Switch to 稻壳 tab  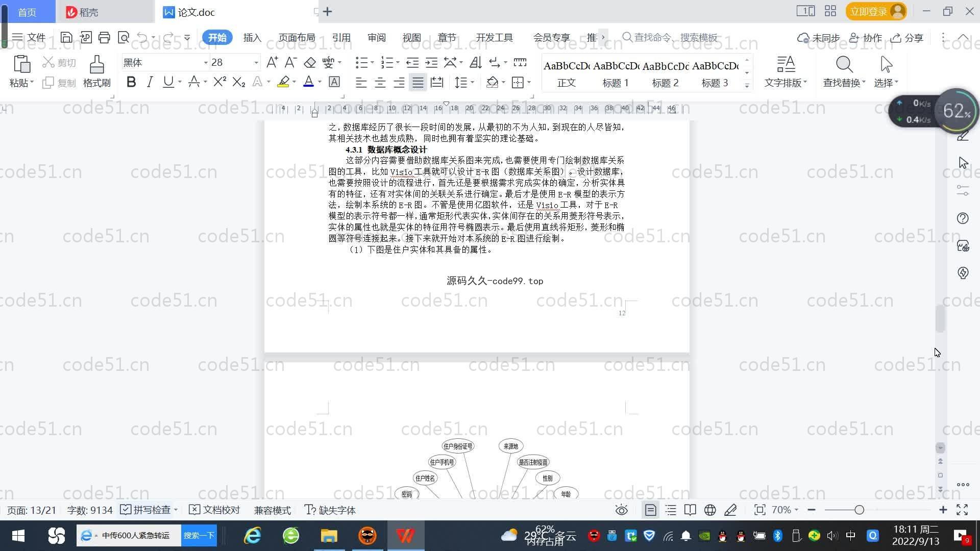point(105,12)
